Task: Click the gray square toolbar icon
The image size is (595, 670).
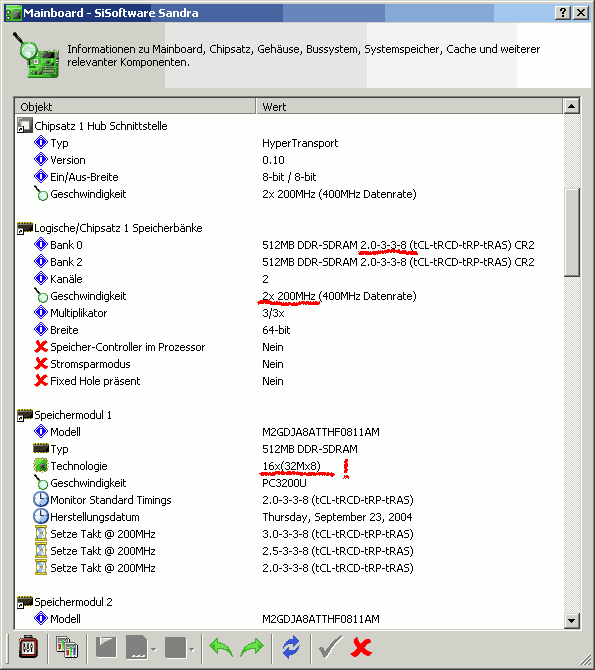Action: (x=175, y=648)
